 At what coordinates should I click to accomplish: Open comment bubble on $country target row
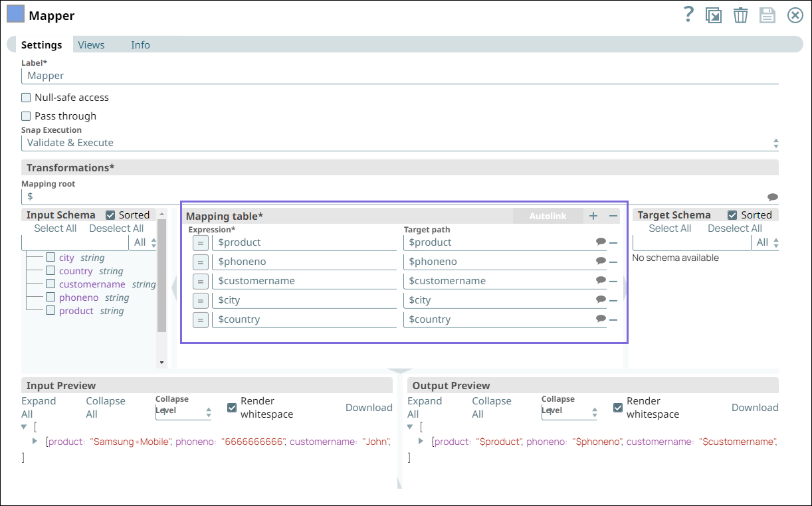601,319
